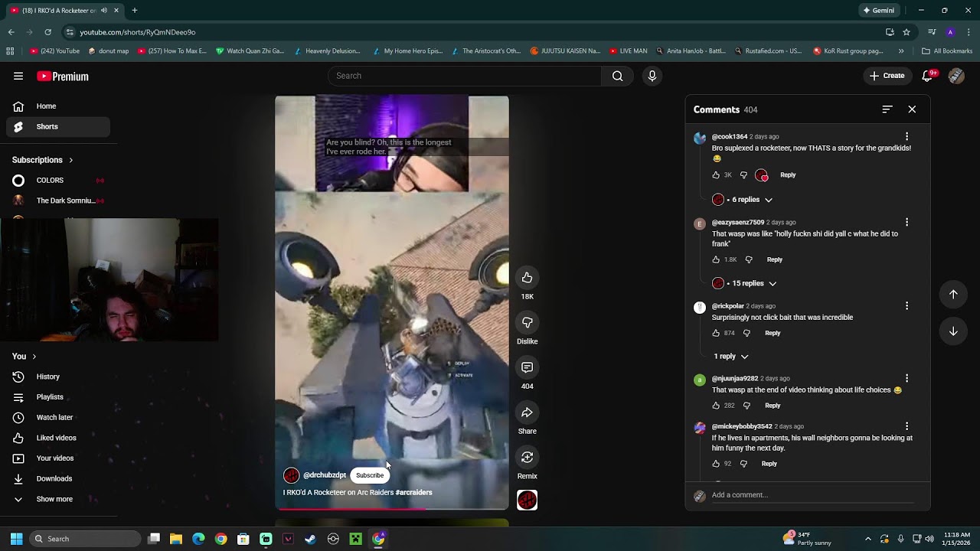The width and height of the screenshot is (980, 551).
Task: Select Shorts in the sidebar
Action: tap(57, 127)
